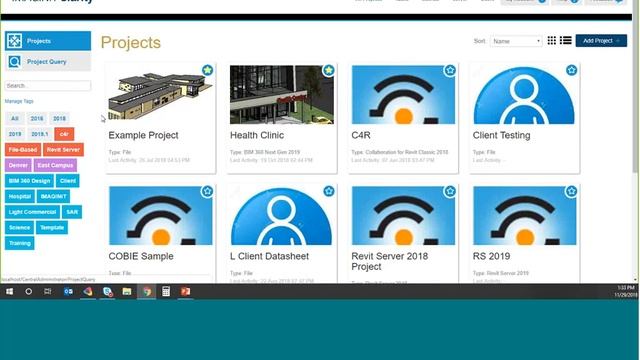Viewport: 640px width, 360px height.
Task: Filter by the Hospital tag
Action: point(20,196)
